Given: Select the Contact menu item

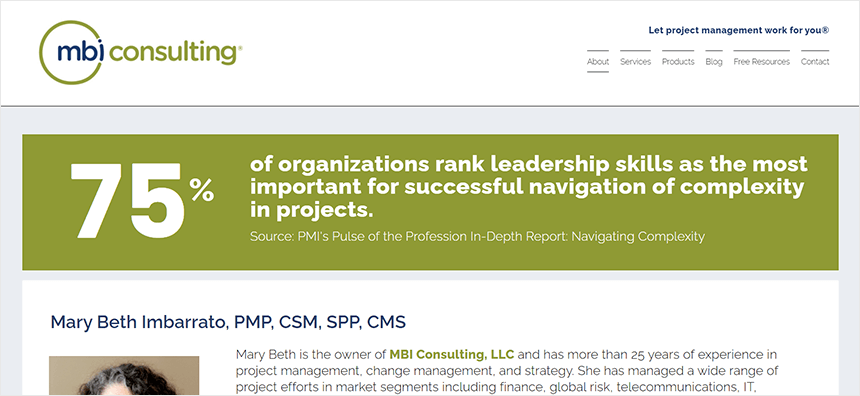Looking at the screenshot, I should click(x=814, y=61).
